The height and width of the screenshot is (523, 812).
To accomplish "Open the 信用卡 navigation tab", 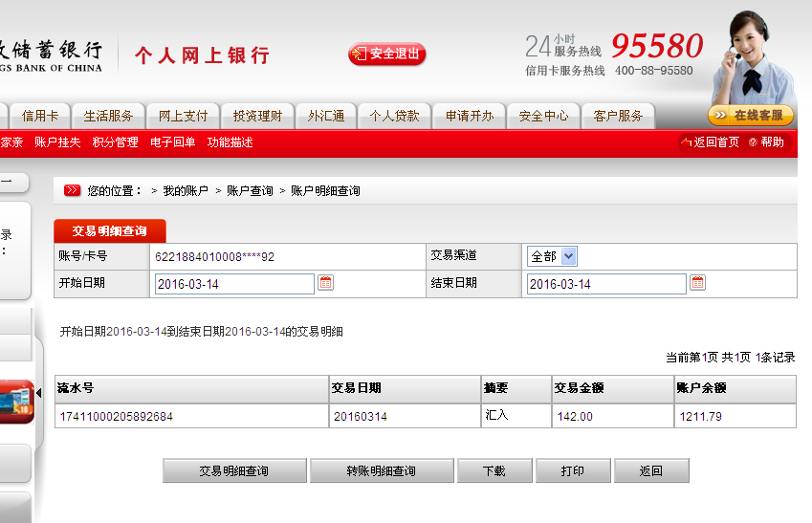I will point(40,116).
